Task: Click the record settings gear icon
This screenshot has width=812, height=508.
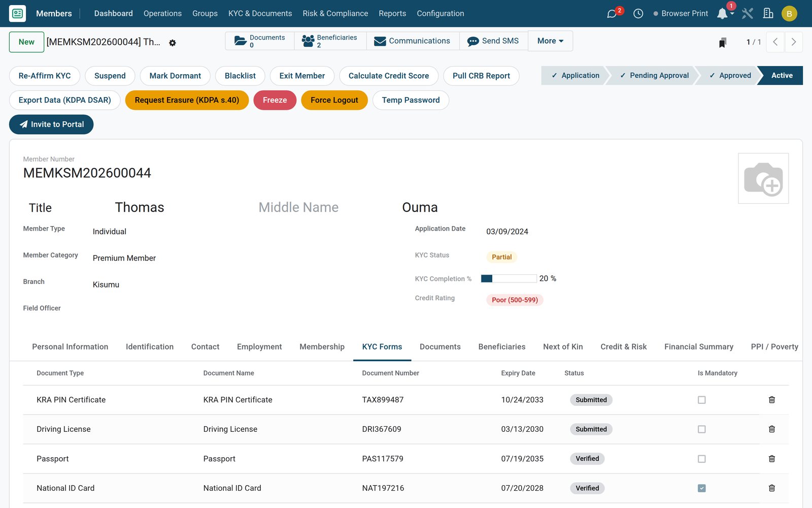Action: (x=173, y=43)
